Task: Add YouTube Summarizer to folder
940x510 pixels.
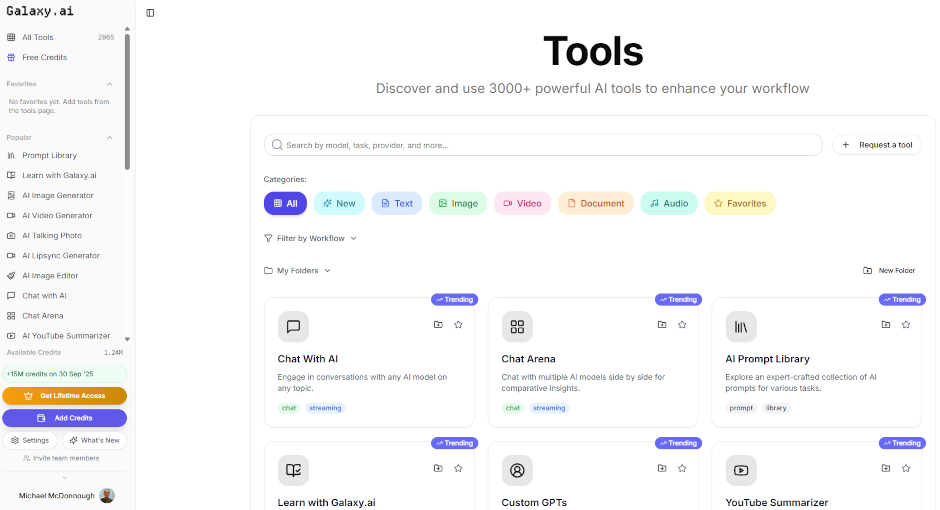Action: click(886, 469)
